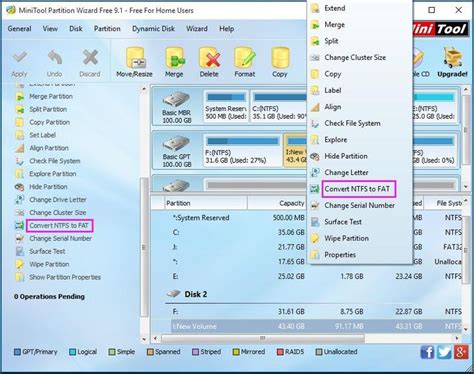
Task: Click Surface Test in the left panel
Action: tap(47, 251)
